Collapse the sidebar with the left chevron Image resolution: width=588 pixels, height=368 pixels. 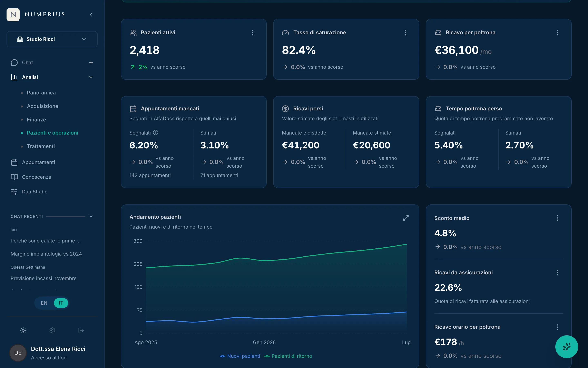(x=91, y=15)
